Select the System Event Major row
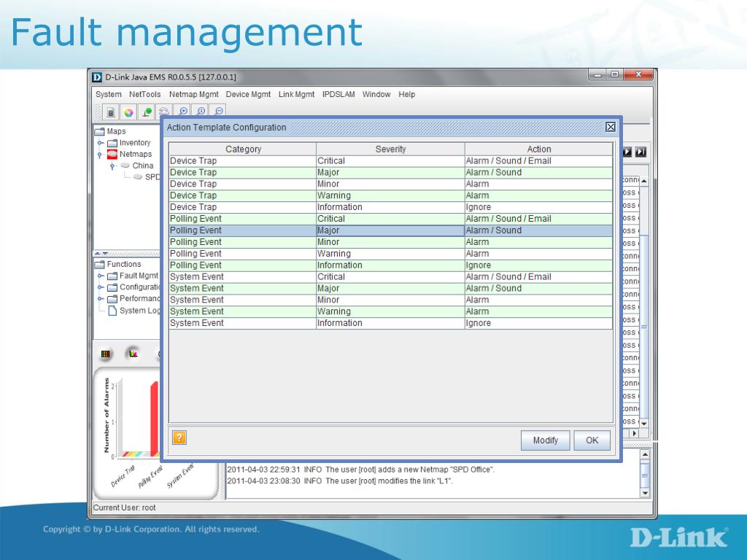The width and height of the screenshot is (747, 560). tap(391, 288)
